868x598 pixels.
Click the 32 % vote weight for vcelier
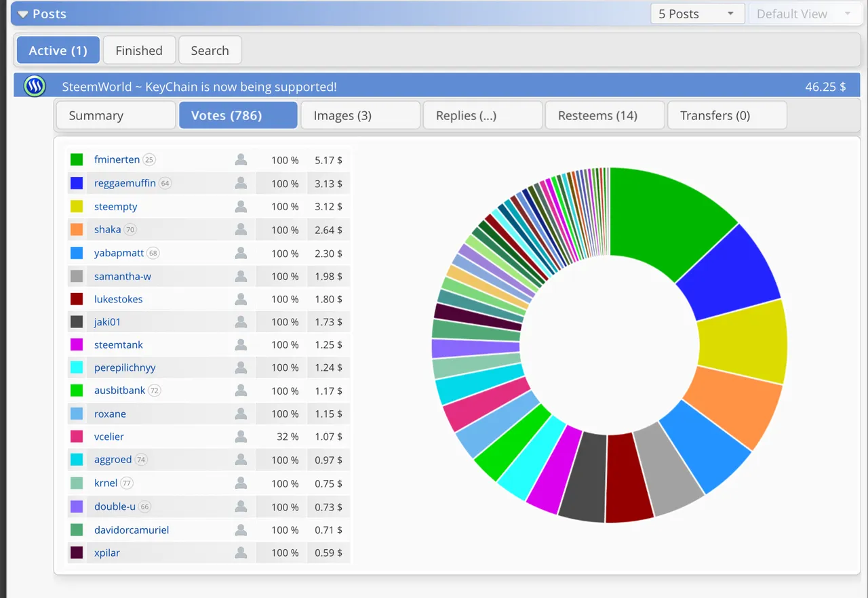click(x=288, y=437)
